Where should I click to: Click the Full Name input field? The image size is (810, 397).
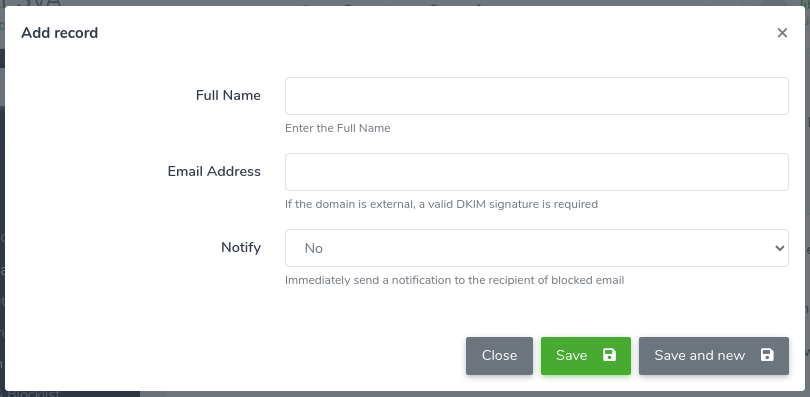[x=537, y=96]
